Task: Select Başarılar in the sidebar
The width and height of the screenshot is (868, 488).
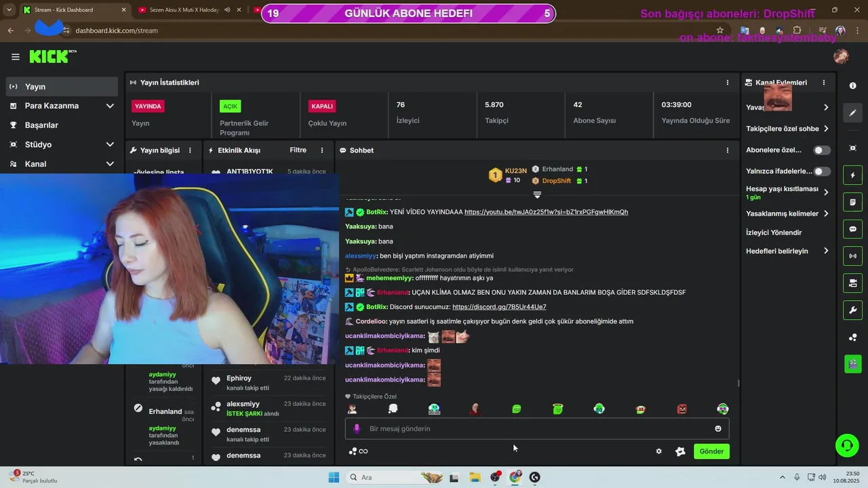Action: click(x=62, y=125)
